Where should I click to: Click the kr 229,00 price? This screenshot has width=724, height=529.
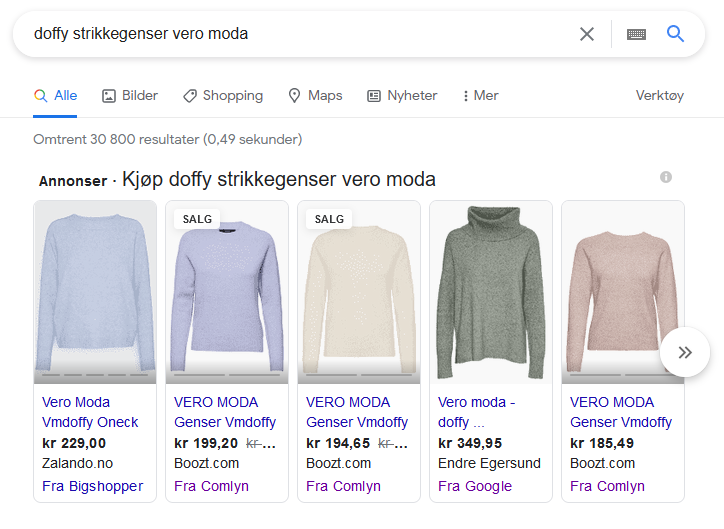tap(74, 443)
